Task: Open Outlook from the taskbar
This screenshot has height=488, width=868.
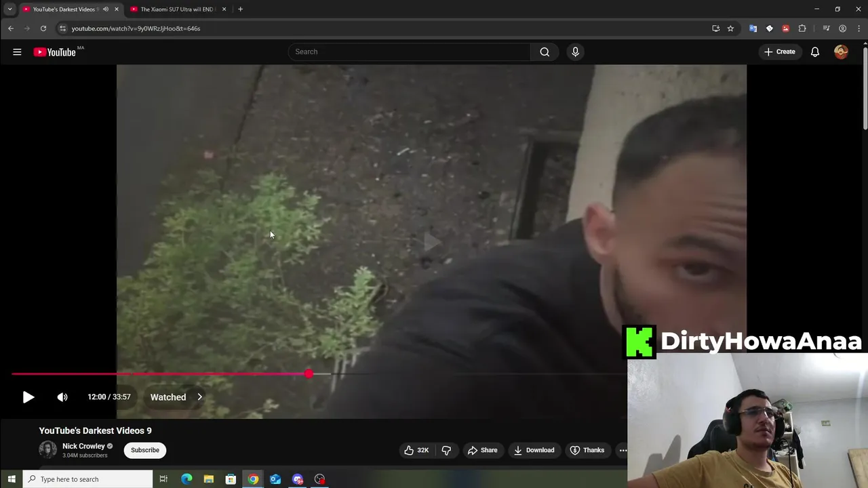Action: tap(275, 479)
